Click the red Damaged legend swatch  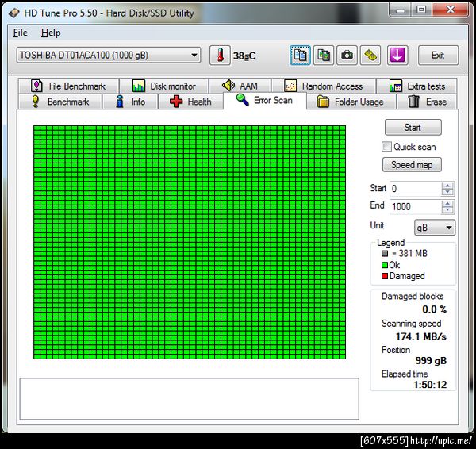pyautogui.click(x=385, y=276)
